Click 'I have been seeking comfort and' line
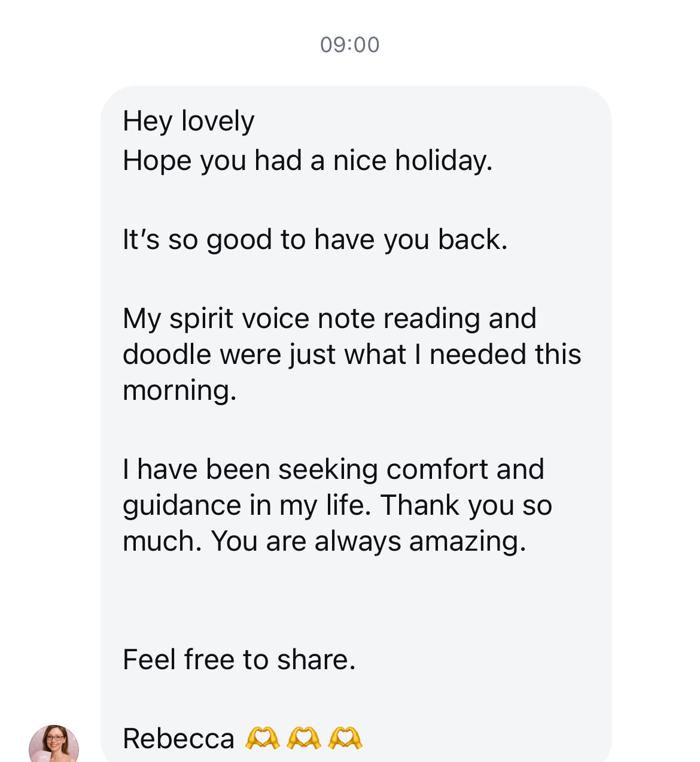This screenshot has width=700, height=762. [333, 469]
